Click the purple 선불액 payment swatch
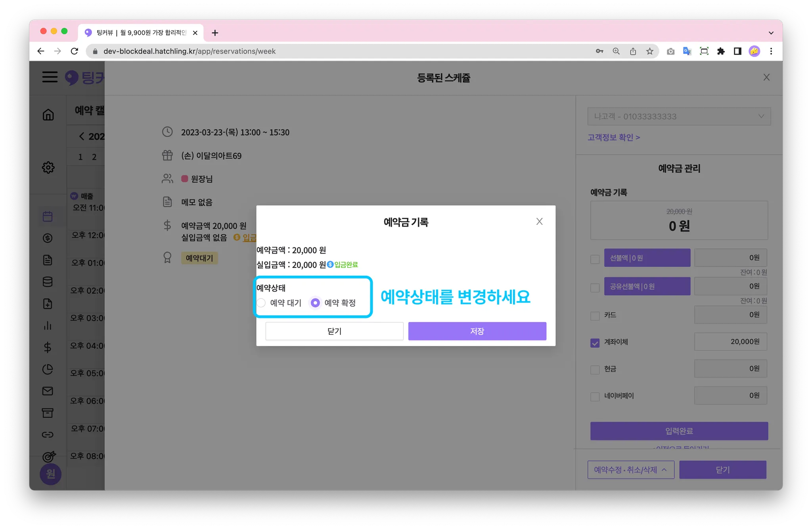812x529 pixels. (x=647, y=258)
